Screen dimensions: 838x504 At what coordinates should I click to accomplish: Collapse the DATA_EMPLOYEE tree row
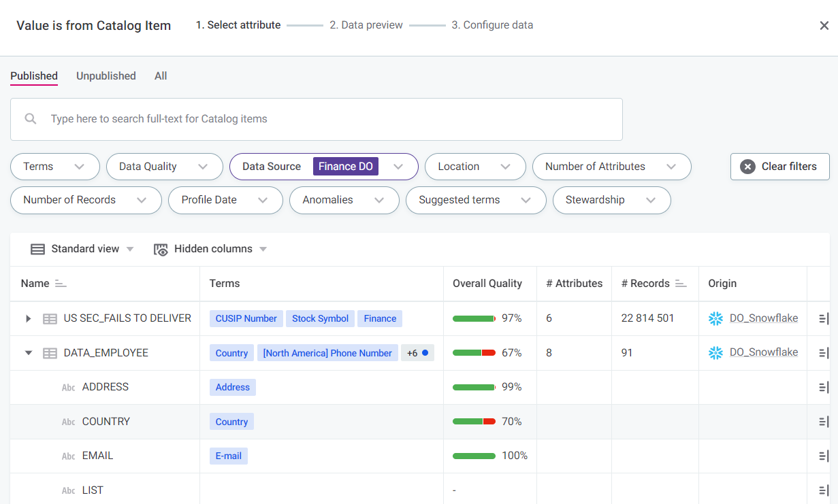[29, 353]
